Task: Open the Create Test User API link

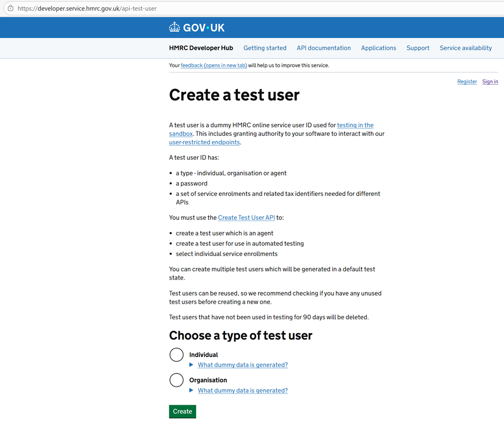Action: (247, 217)
